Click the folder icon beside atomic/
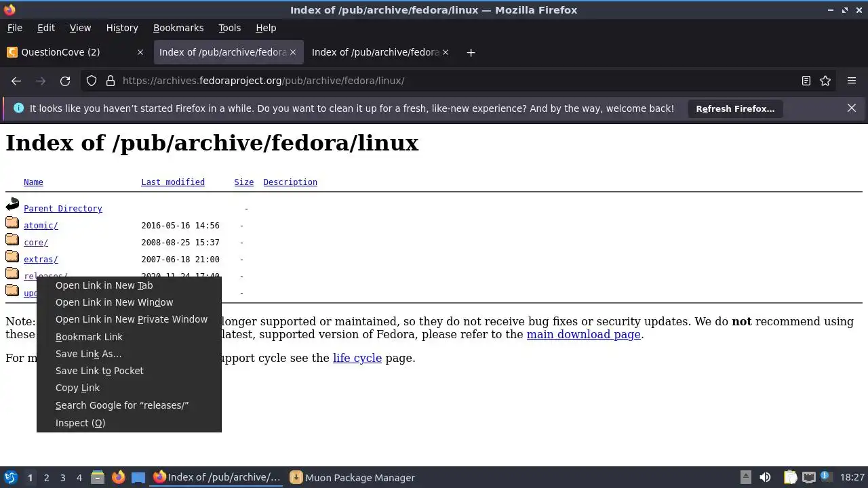 (12, 222)
